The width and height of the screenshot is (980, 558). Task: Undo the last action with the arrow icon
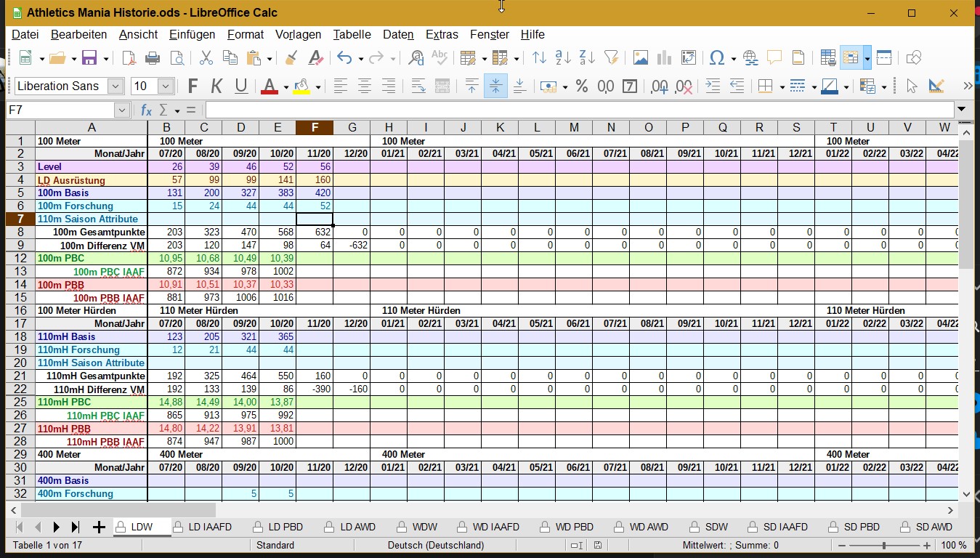pos(344,58)
